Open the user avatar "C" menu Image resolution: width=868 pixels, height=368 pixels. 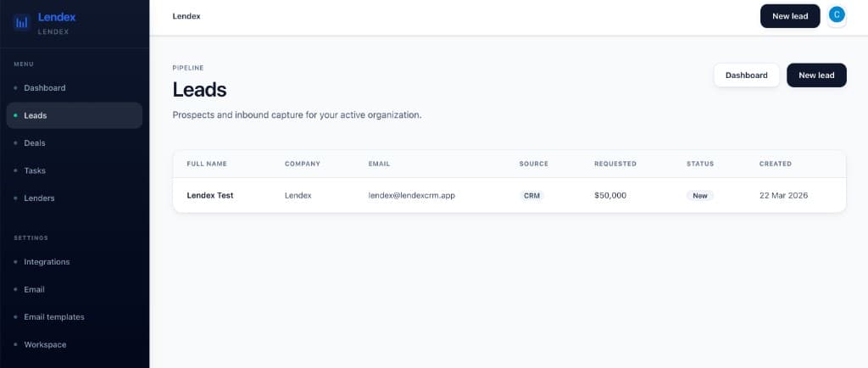[837, 14]
